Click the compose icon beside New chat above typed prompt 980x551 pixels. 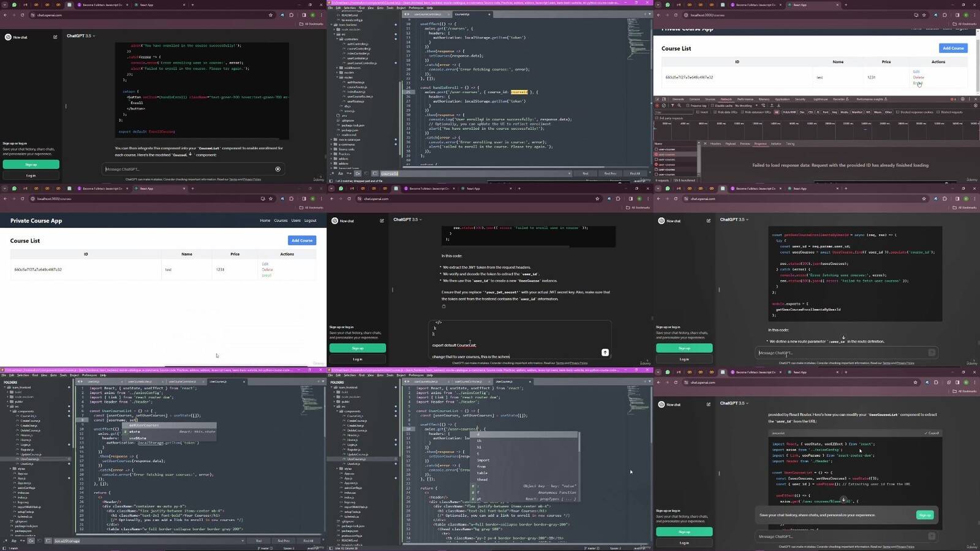(382, 221)
